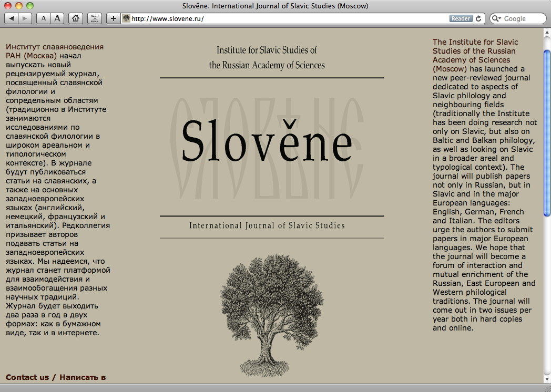Click the tree favicon in address bar
Screen dimensions: 551x392
point(126,18)
